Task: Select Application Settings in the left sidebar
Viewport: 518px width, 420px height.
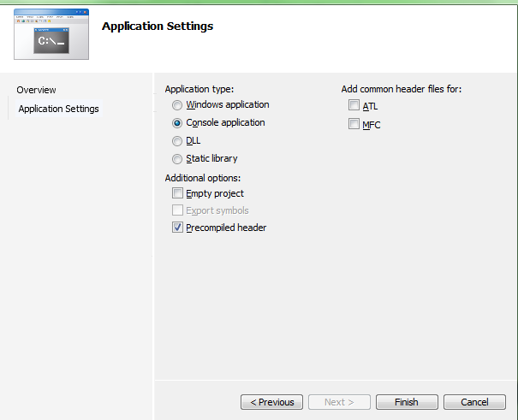Action: pyautogui.click(x=58, y=109)
